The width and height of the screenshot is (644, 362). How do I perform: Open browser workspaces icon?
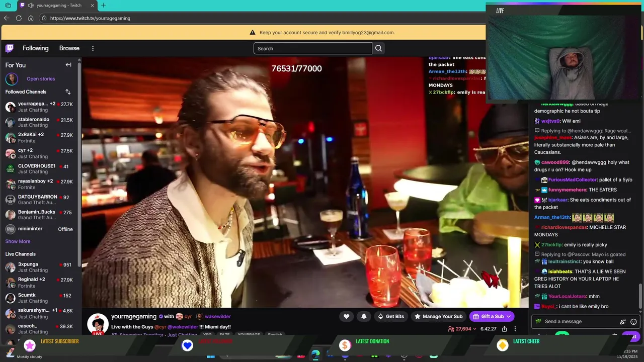pos(8,6)
